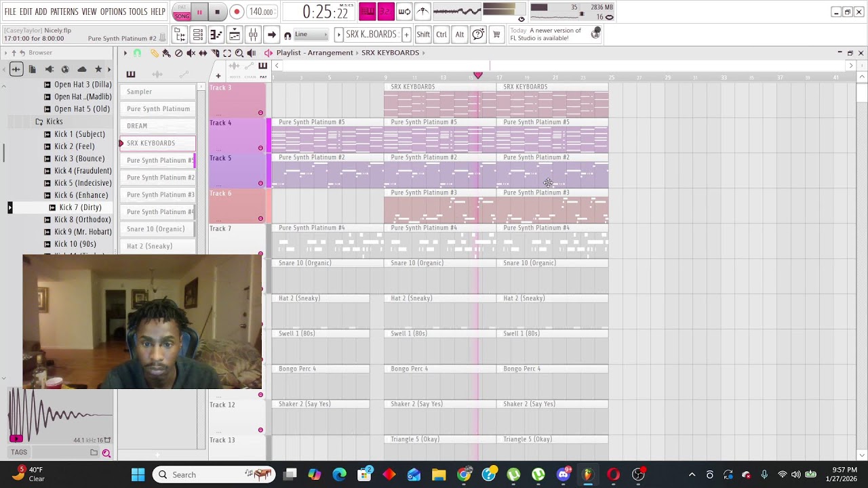The height and width of the screenshot is (488, 868).
Task: Select Kick 7 (Dirty) sample in browser
Action: [x=80, y=207]
